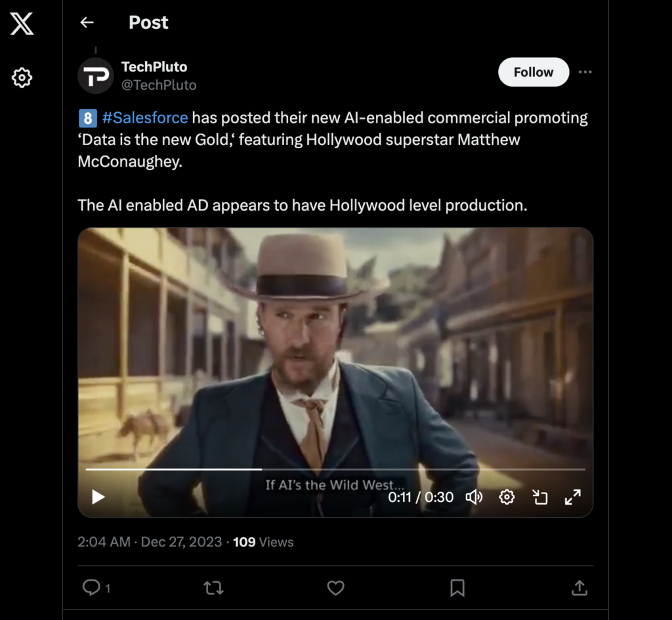The width and height of the screenshot is (672, 620).
Task: Mute the video with the speaker icon
Action: 474,497
